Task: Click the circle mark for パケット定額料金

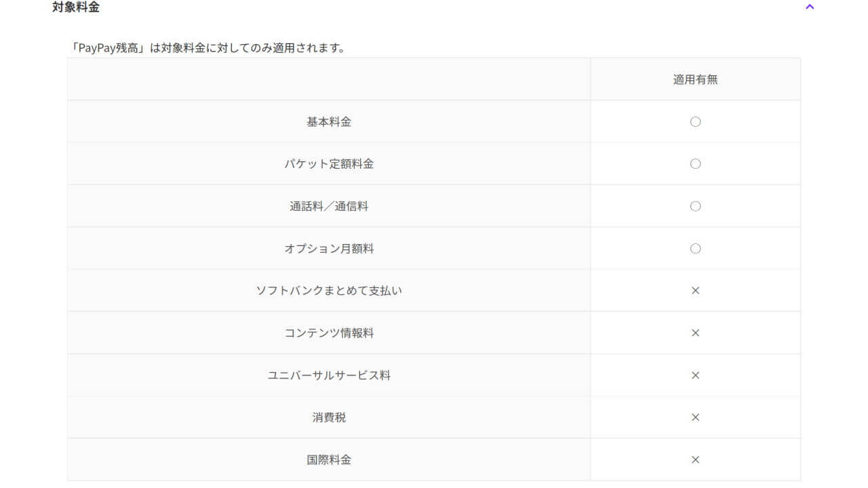Action: click(695, 164)
